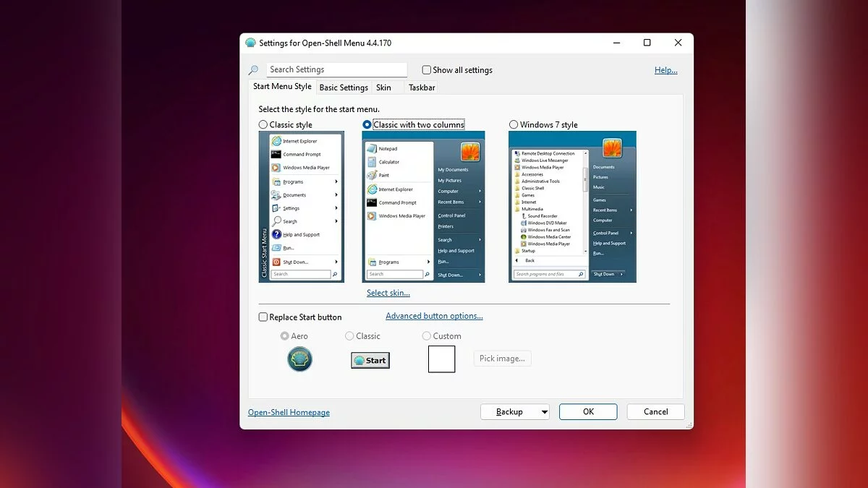Select the Classic style radio button
This screenshot has height=488, width=868.
(263, 124)
